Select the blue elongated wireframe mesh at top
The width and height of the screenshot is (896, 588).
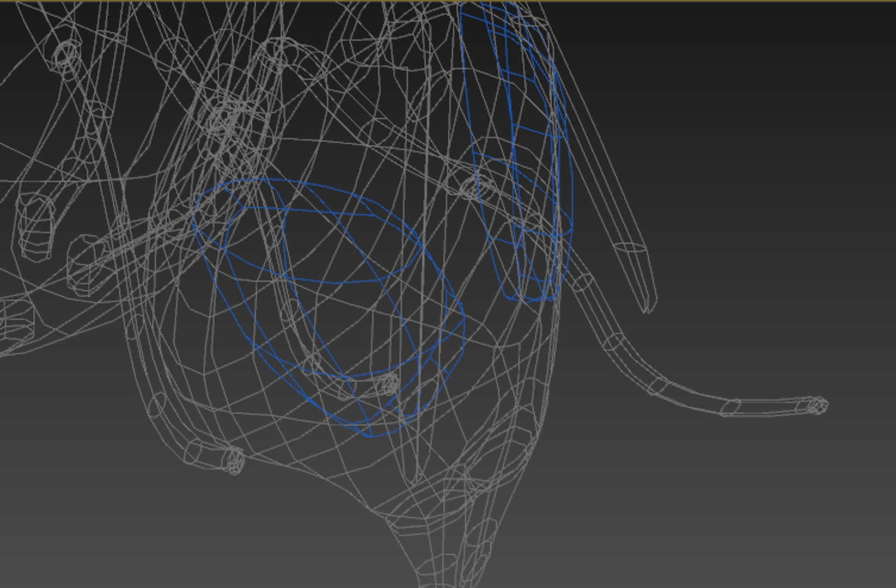point(516,151)
